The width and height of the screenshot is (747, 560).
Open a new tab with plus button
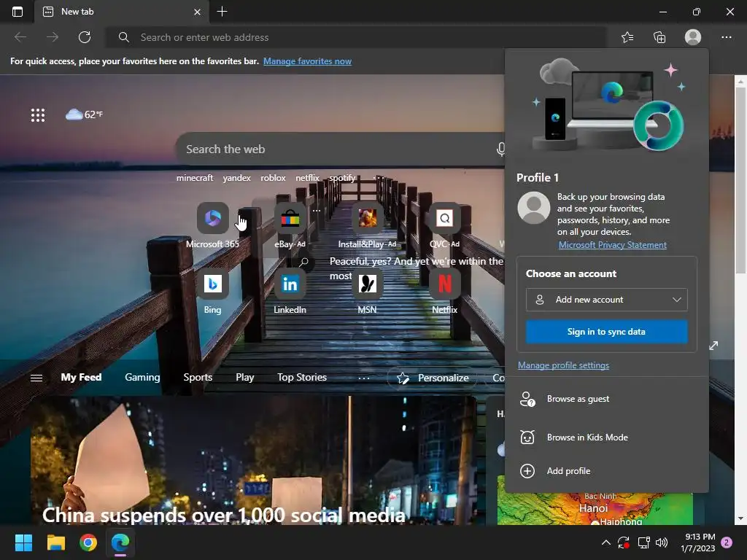(x=222, y=12)
